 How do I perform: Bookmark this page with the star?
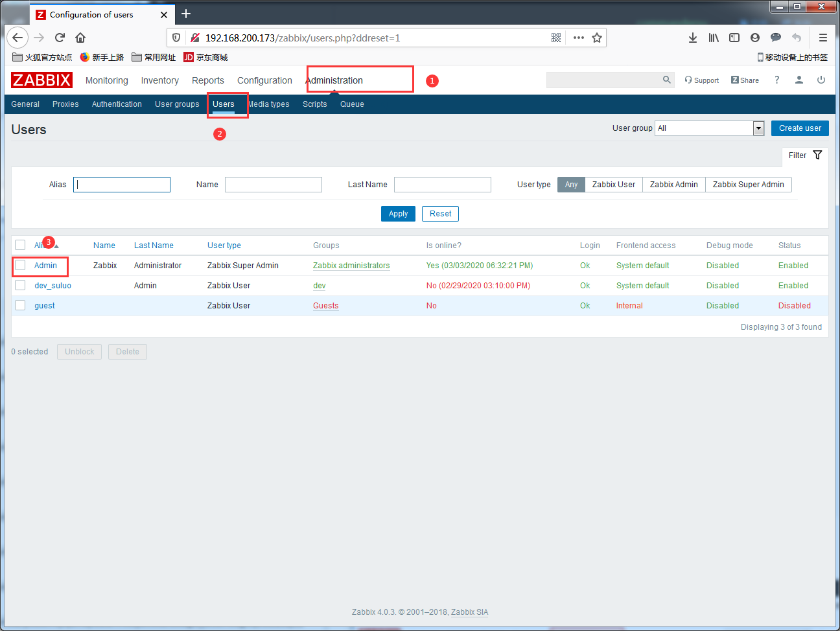coord(597,38)
